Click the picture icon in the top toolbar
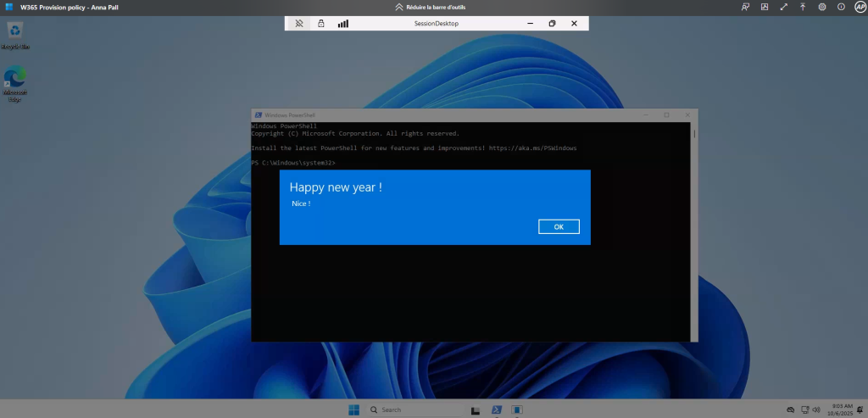The image size is (868, 418). (765, 7)
